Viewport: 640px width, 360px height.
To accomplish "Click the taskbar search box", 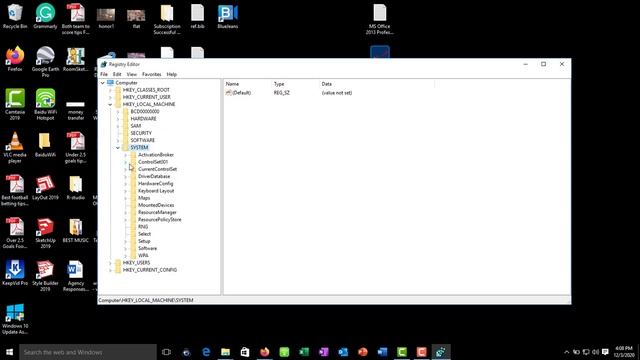I will coord(88,352).
